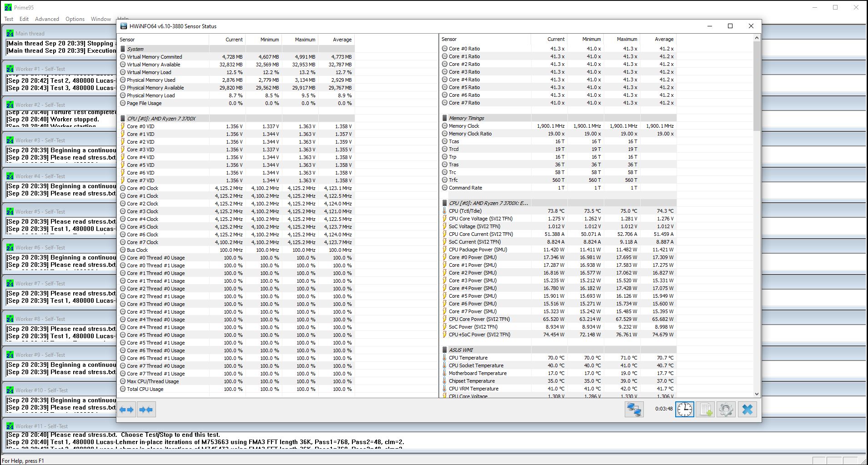The height and width of the screenshot is (465, 868).
Task: Click the collapse columns arrows button
Action: click(x=146, y=410)
